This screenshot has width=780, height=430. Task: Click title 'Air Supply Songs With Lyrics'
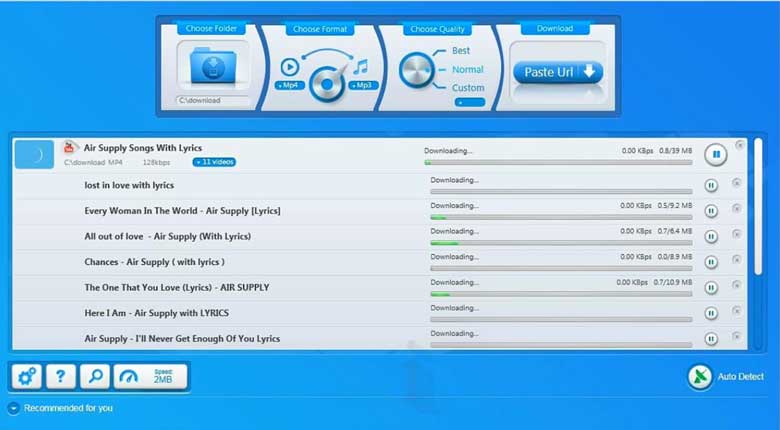point(143,148)
